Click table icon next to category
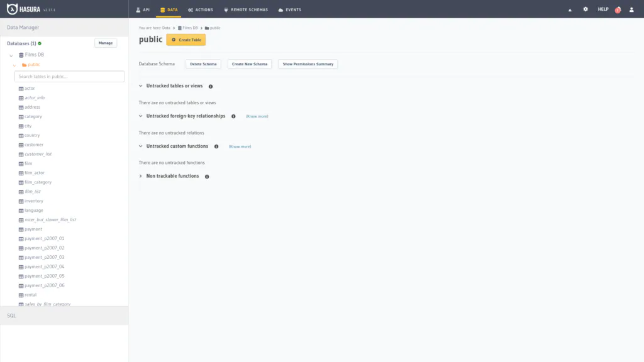The height and width of the screenshot is (362, 644). tap(21, 116)
